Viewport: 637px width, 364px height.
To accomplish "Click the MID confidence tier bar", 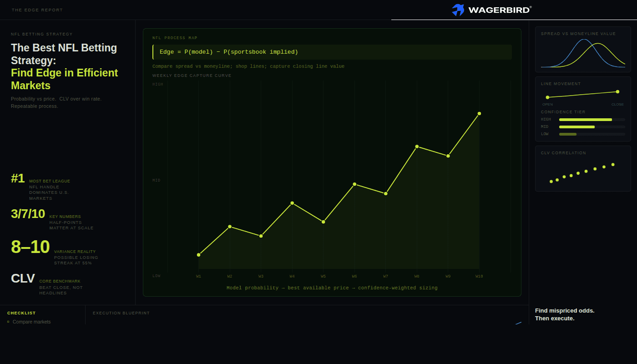I will coord(592,127).
